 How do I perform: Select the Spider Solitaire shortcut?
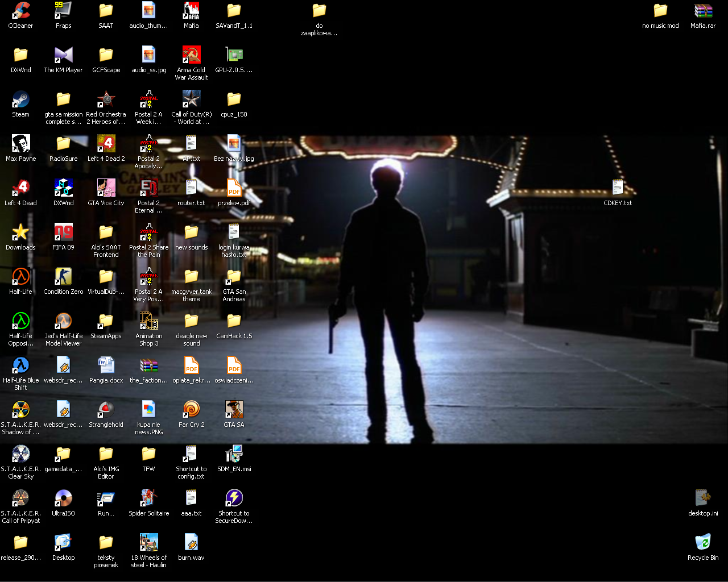coord(148,498)
